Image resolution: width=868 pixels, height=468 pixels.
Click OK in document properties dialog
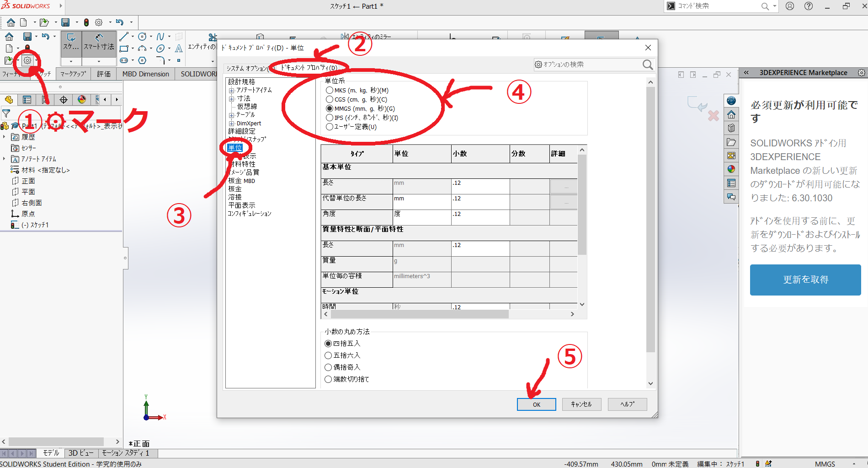click(537, 404)
